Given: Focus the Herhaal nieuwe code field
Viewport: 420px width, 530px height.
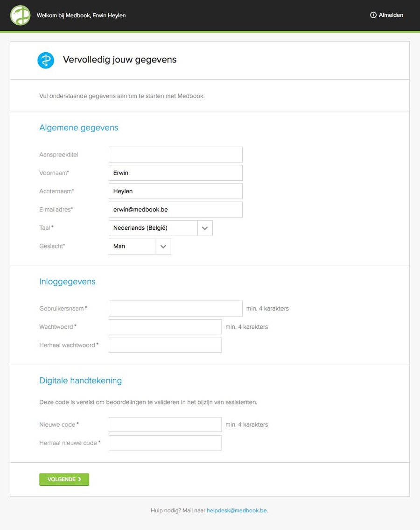Looking at the screenshot, I should (165, 443).
